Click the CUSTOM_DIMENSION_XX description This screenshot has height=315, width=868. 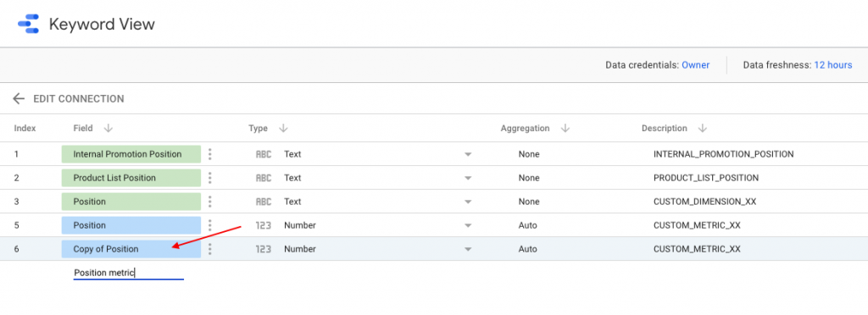tap(704, 202)
